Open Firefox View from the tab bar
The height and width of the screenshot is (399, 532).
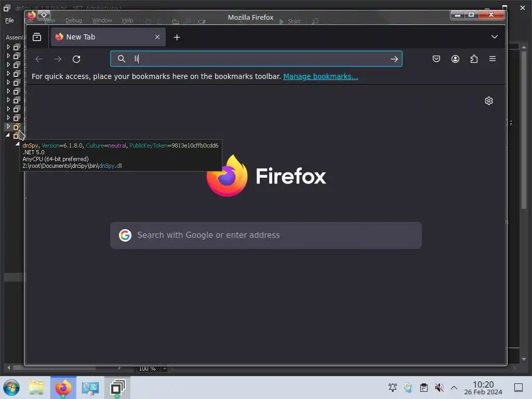pyautogui.click(x=37, y=37)
